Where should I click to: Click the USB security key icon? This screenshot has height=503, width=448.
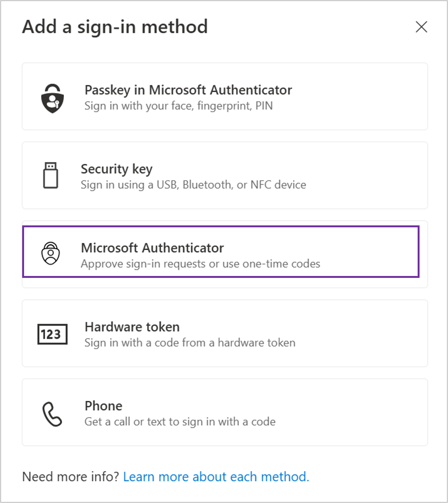pyautogui.click(x=51, y=175)
